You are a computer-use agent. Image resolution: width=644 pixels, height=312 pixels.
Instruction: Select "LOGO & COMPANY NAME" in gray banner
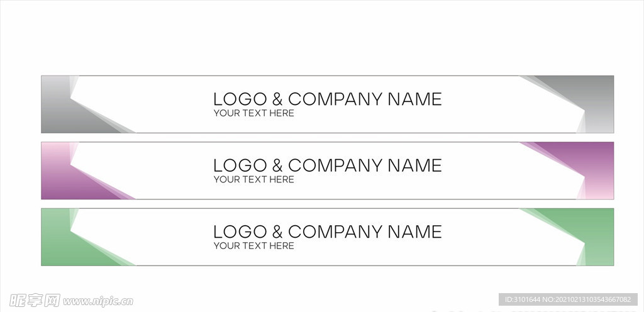(327, 99)
